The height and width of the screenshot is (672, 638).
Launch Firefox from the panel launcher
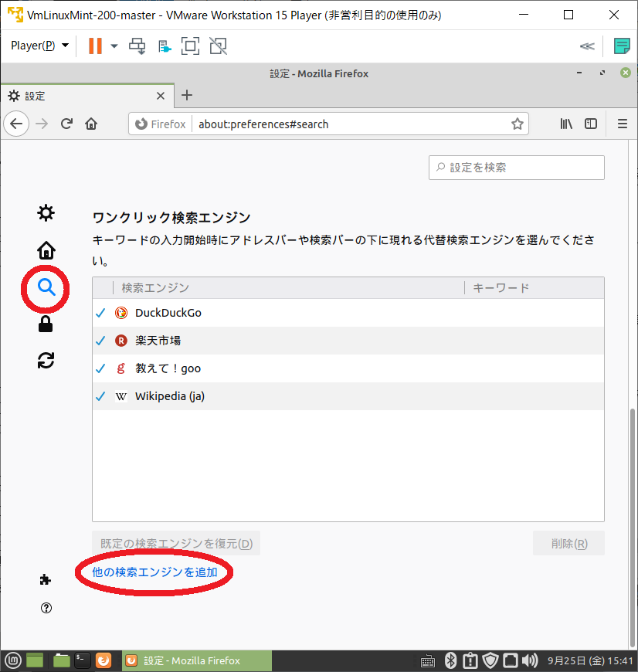click(x=104, y=660)
